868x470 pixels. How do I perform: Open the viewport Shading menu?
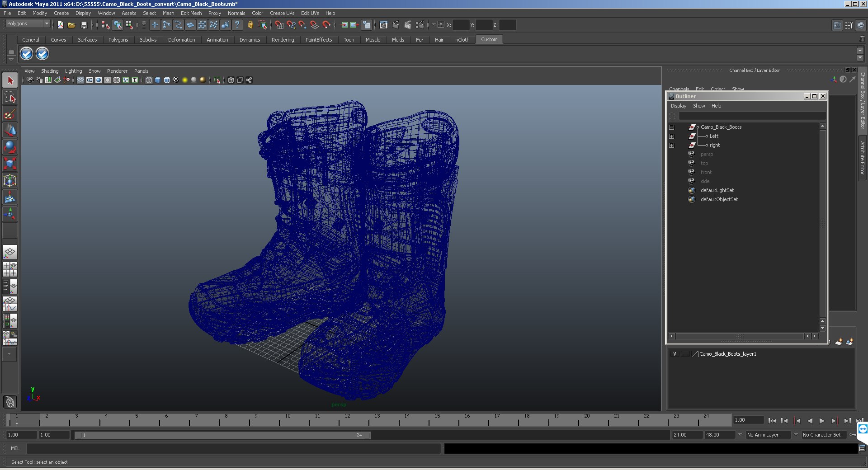click(x=50, y=71)
